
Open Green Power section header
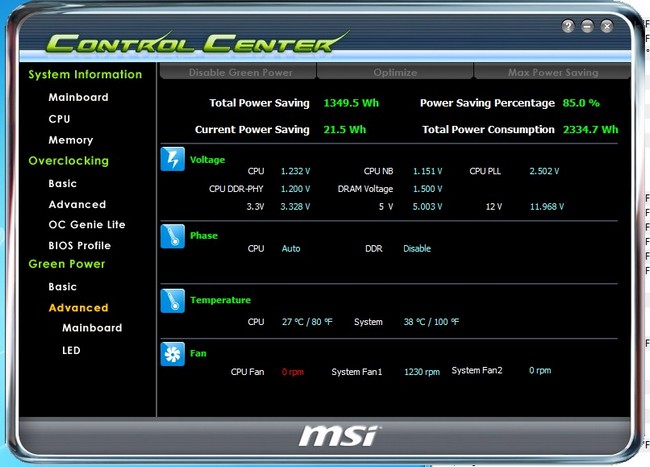[x=67, y=264]
